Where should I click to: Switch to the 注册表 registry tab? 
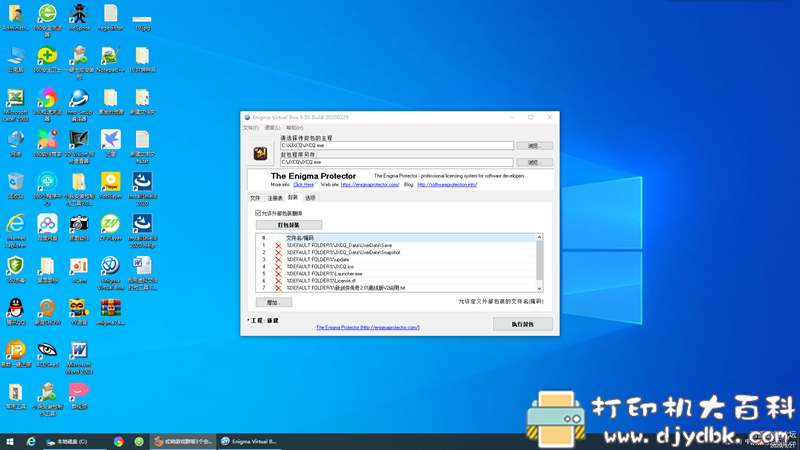[x=275, y=198]
